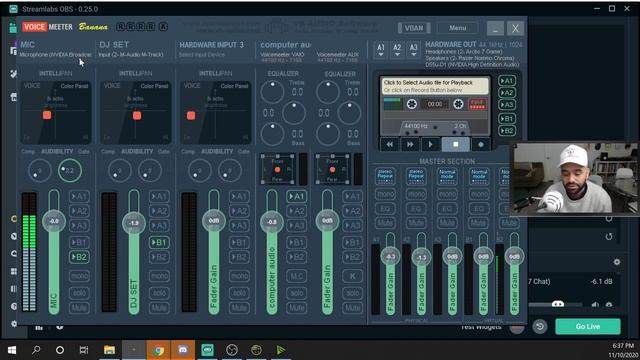Click the A1 master fader knob
This screenshot has height=360, width=640.
tap(390, 256)
